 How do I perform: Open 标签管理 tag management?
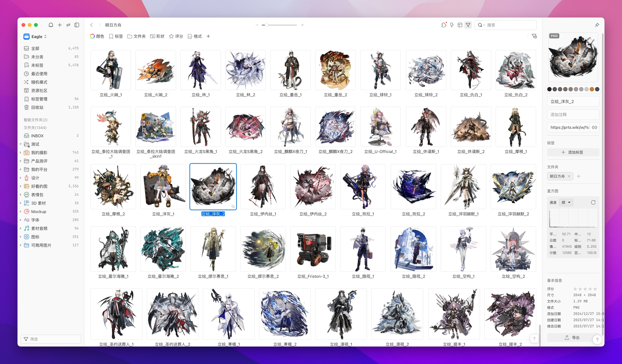[51, 99]
